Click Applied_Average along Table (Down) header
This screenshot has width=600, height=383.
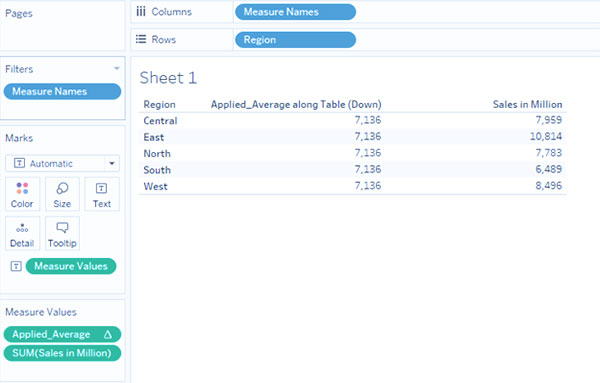pyautogui.click(x=296, y=104)
